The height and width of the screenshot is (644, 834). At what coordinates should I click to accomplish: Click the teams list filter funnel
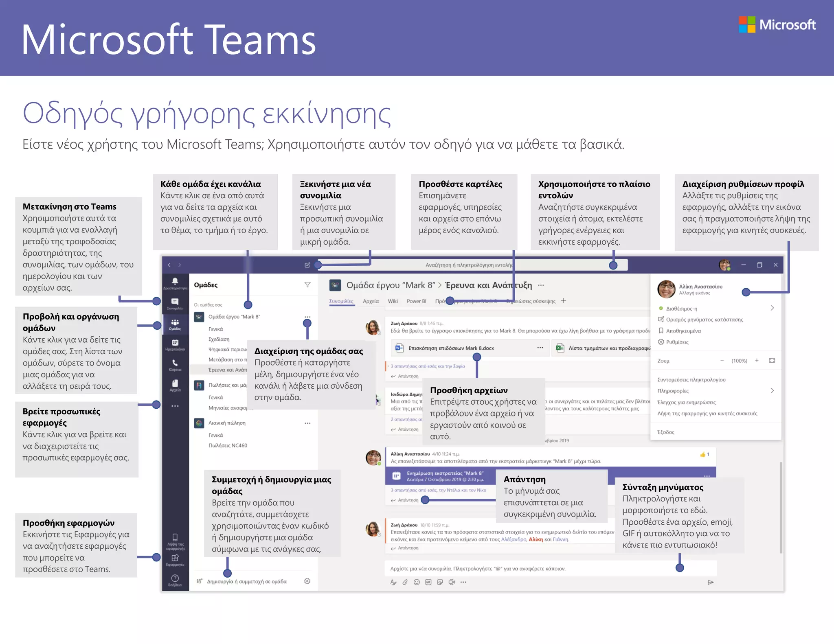307,285
